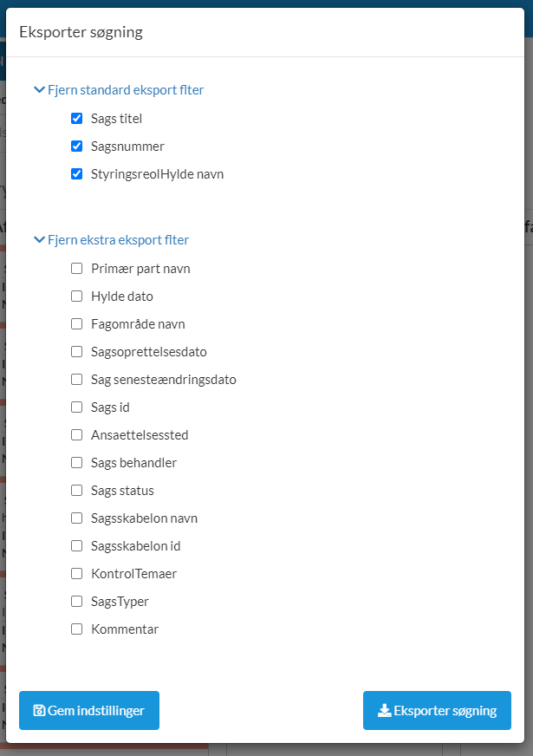Enable Sag senesteændringsdato export field

click(77, 380)
